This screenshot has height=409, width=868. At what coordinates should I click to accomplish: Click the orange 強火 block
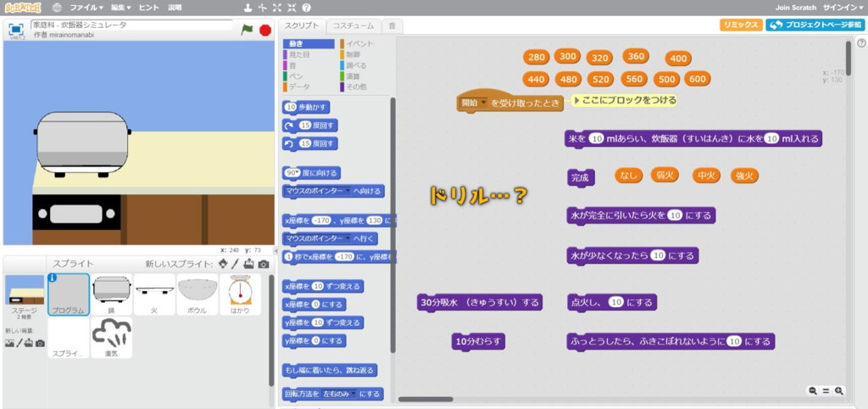click(x=744, y=176)
